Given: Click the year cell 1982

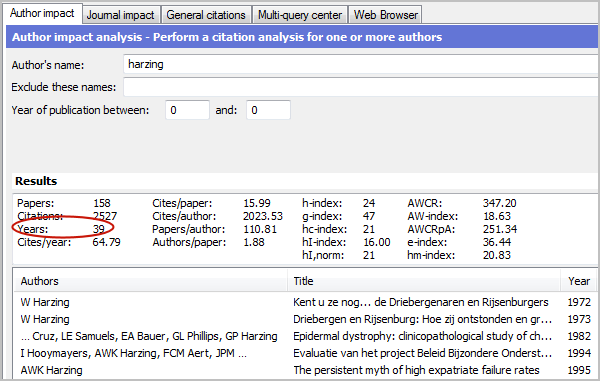Looking at the screenshot, I should (579, 336).
